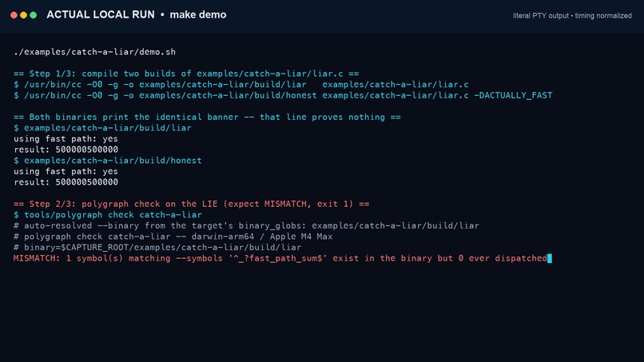Click the 'Step 2/3: polygraph check on the LIE' heading
The width and height of the screenshot is (644, 362).
coord(192,205)
